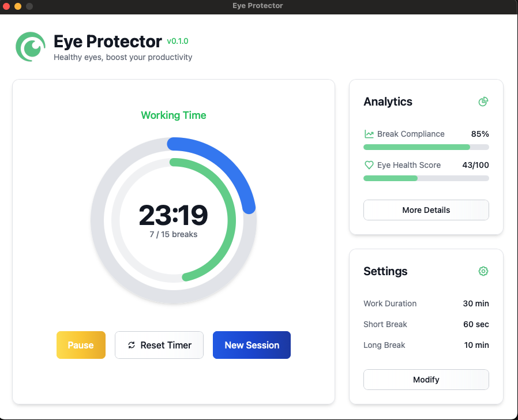Open More Details in Analytics

click(426, 210)
